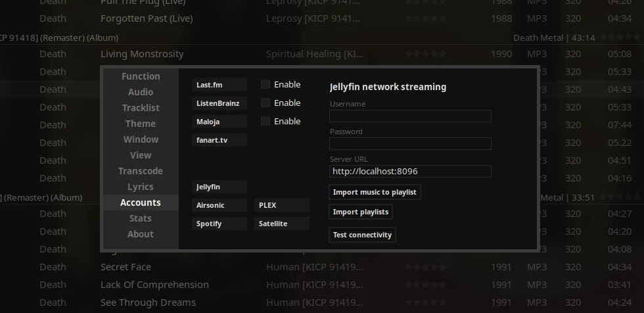Switch to the Tracklist settings tab
Screen dimensions: 644x313
point(141,108)
